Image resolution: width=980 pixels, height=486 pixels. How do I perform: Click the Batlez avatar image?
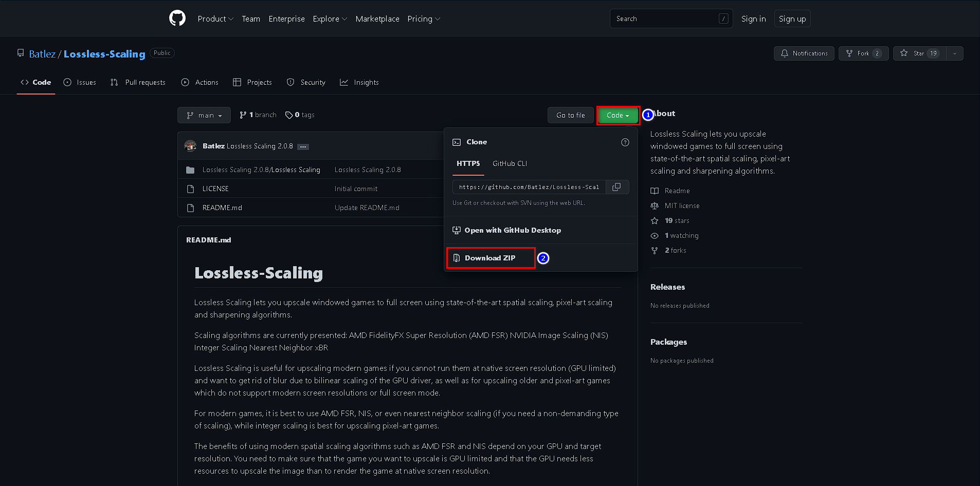pyautogui.click(x=190, y=146)
